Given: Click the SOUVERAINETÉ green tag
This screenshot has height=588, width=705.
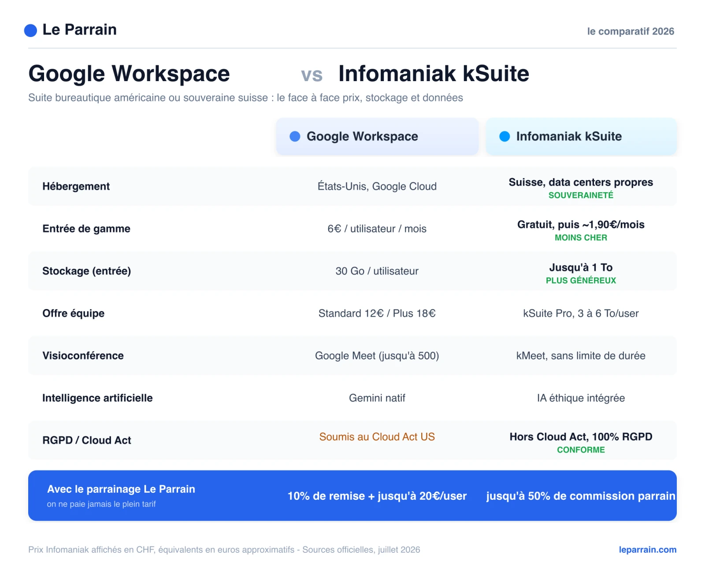Looking at the screenshot, I should [x=581, y=195].
